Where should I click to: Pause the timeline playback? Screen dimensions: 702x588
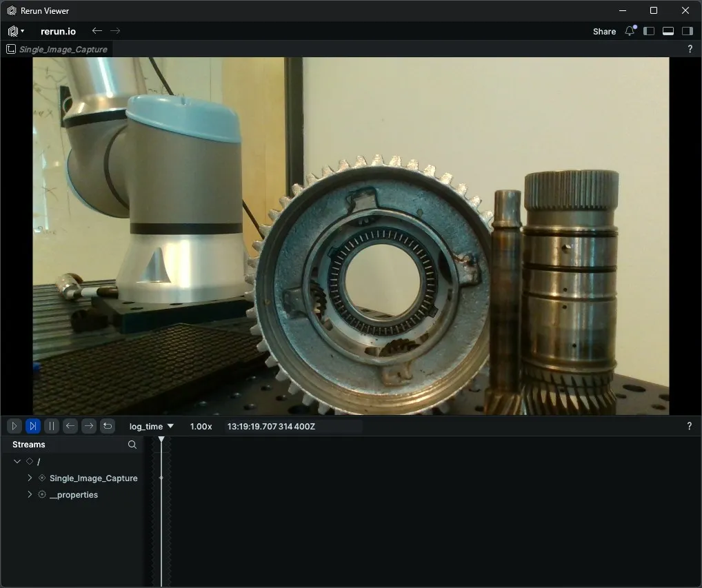(x=51, y=426)
